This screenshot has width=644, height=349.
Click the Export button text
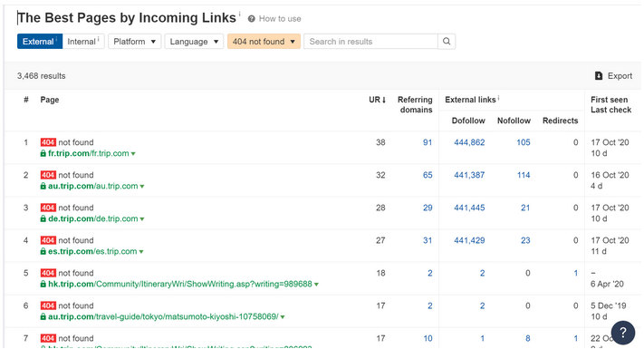[x=620, y=76]
